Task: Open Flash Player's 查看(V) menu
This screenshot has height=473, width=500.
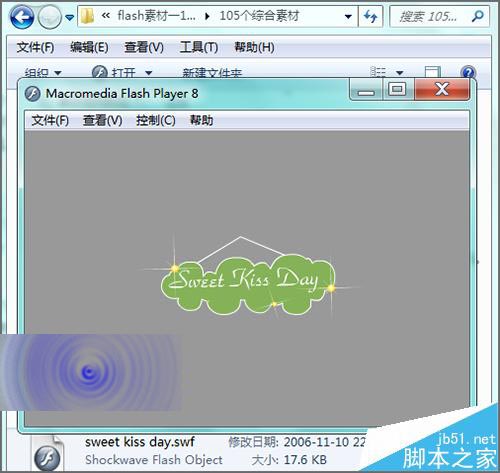Action: pyautogui.click(x=103, y=120)
